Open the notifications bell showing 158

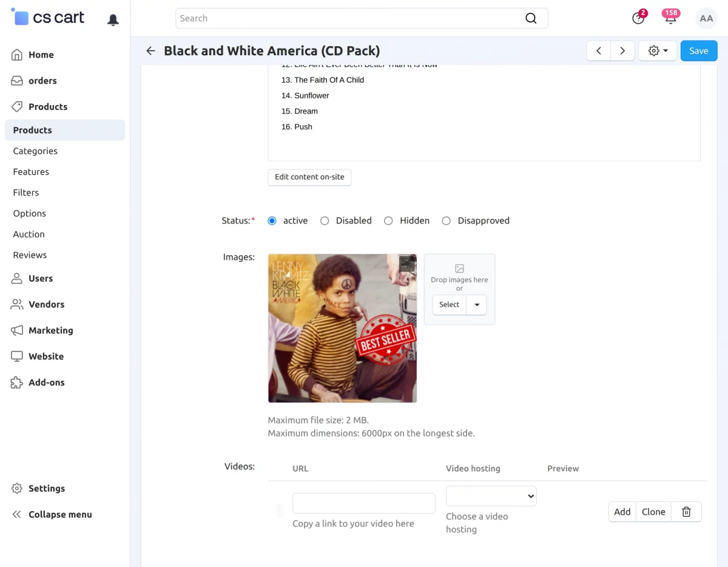pyautogui.click(x=670, y=18)
